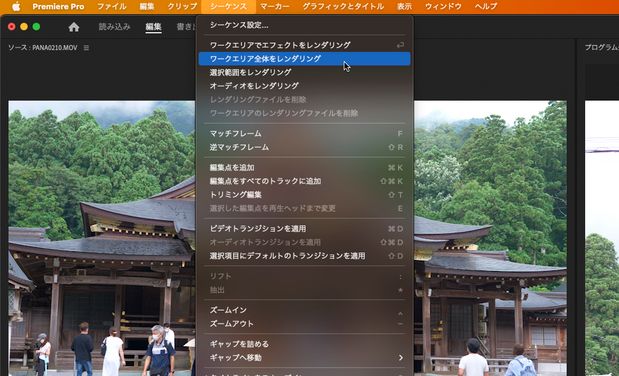Open the ヘルプ menu
The image size is (619, 376).
point(486,7)
